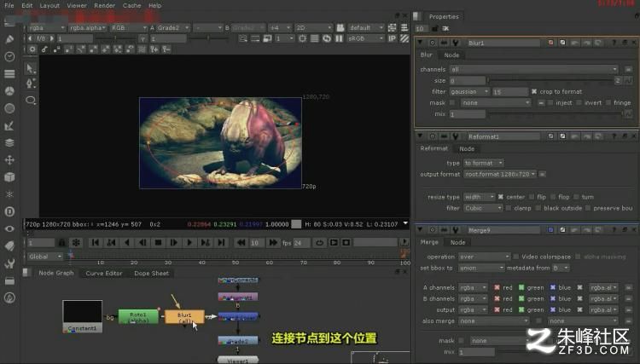Enable the flop checkbox in Reformat1

553,197
